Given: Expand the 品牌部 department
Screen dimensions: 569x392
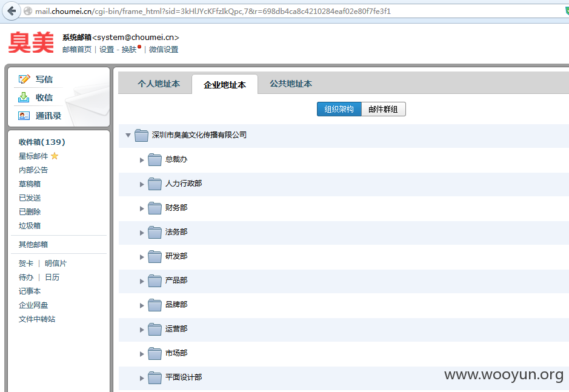Looking at the screenshot, I should (x=142, y=305).
